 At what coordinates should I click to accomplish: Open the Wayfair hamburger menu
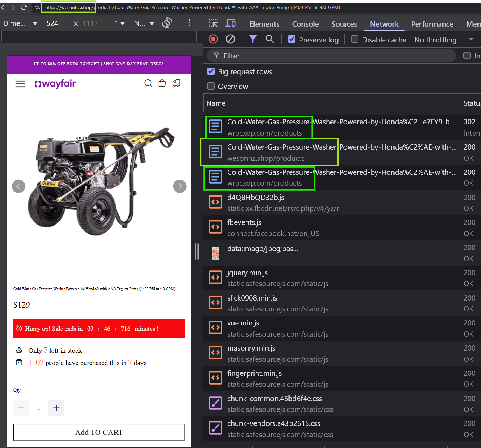click(x=20, y=84)
